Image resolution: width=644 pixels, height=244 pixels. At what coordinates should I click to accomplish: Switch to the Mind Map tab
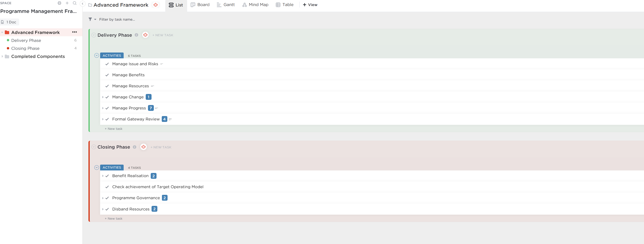(255, 5)
